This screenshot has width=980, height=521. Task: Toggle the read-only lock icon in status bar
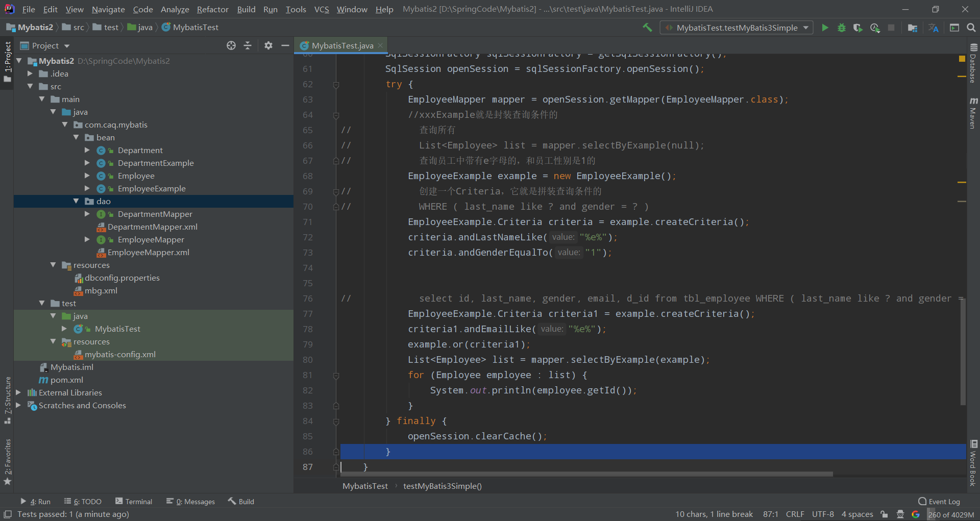pyautogui.click(x=884, y=514)
